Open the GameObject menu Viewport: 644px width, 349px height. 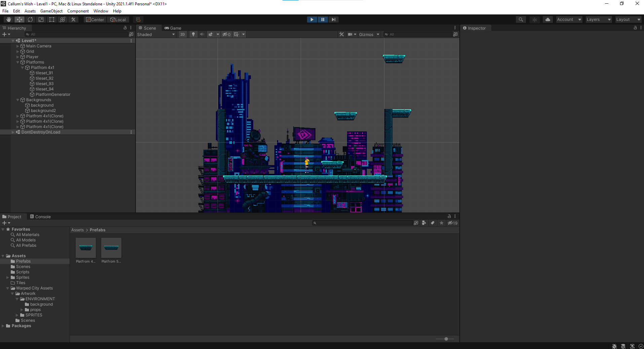pyautogui.click(x=51, y=11)
